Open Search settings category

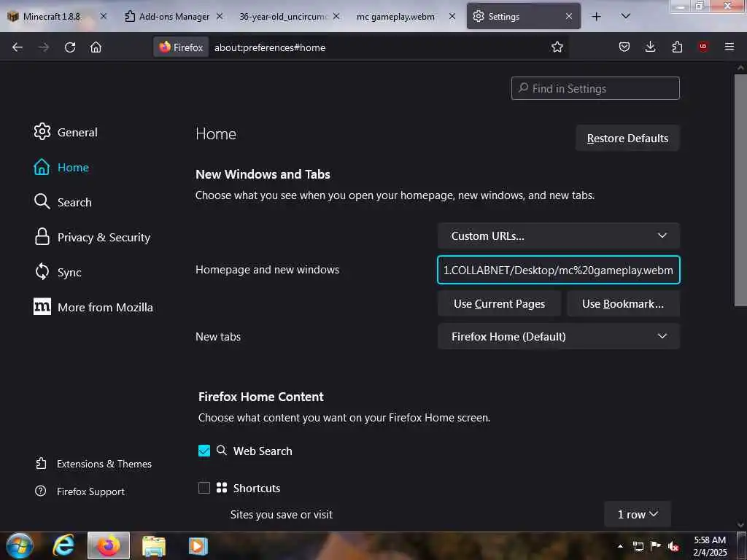tap(63, 202)
